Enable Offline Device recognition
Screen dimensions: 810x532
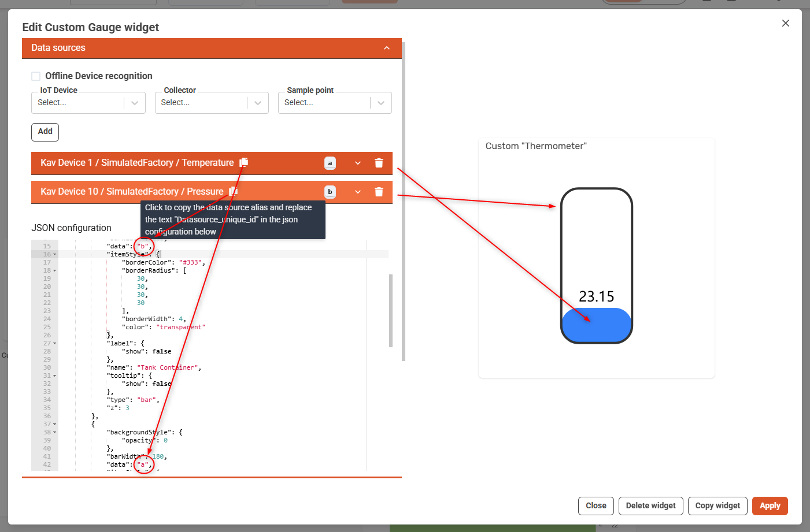36,76
